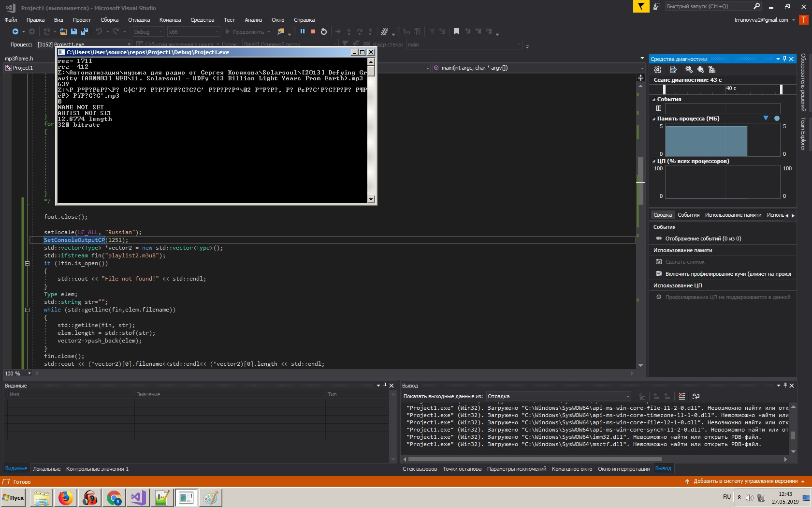Click the diagnostics export session icon

(673, 70)
